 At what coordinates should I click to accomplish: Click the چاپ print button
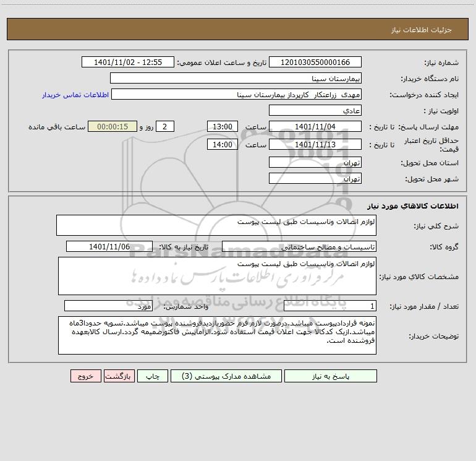153,376
